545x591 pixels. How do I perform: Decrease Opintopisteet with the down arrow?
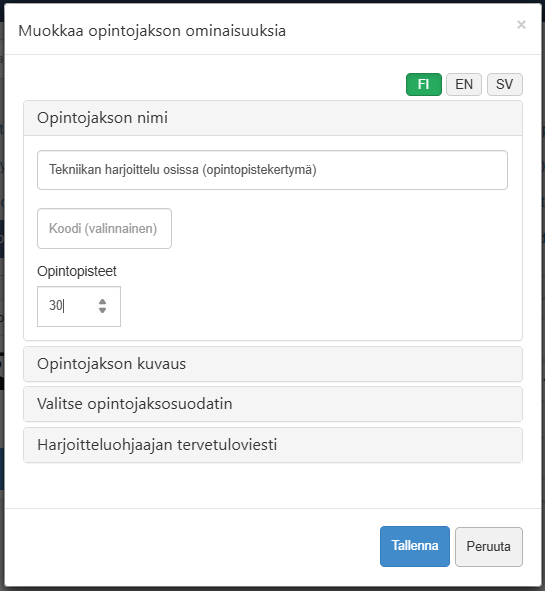click(x=103, y=311)
